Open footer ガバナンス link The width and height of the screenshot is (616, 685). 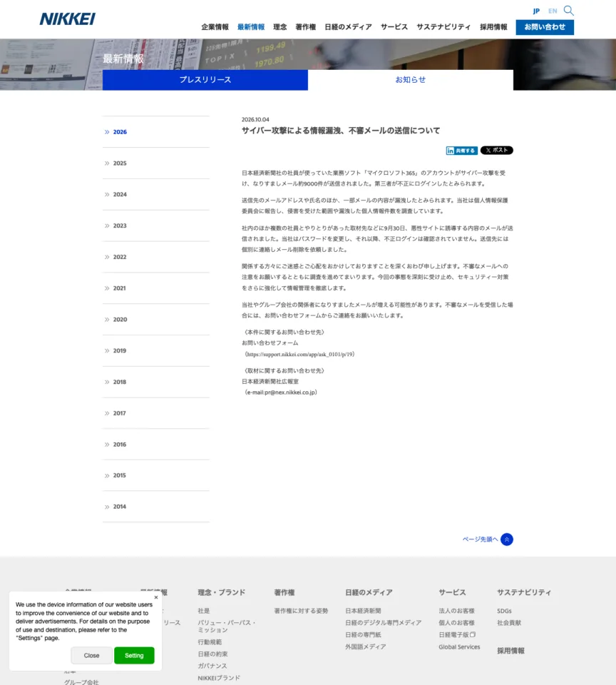(212, 666)
